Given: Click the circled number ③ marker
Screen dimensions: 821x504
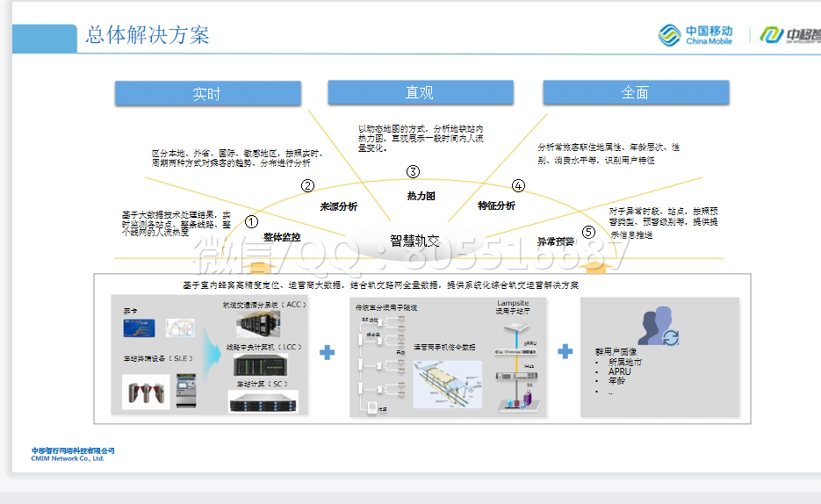Looking at the screenshot, I should 413,172.
